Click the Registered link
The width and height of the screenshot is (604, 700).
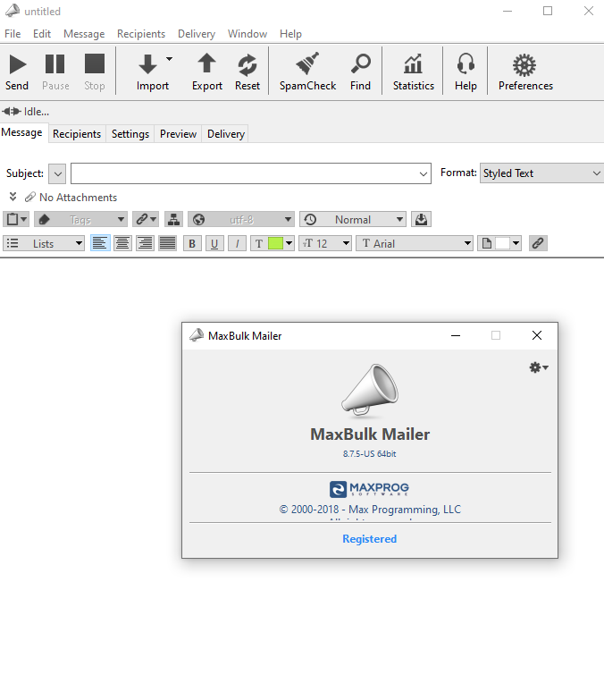point(369,539)
